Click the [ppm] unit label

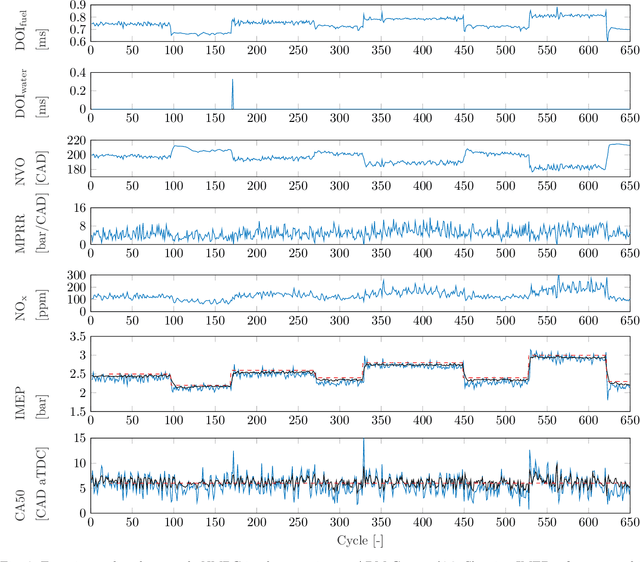coord(42,305)
